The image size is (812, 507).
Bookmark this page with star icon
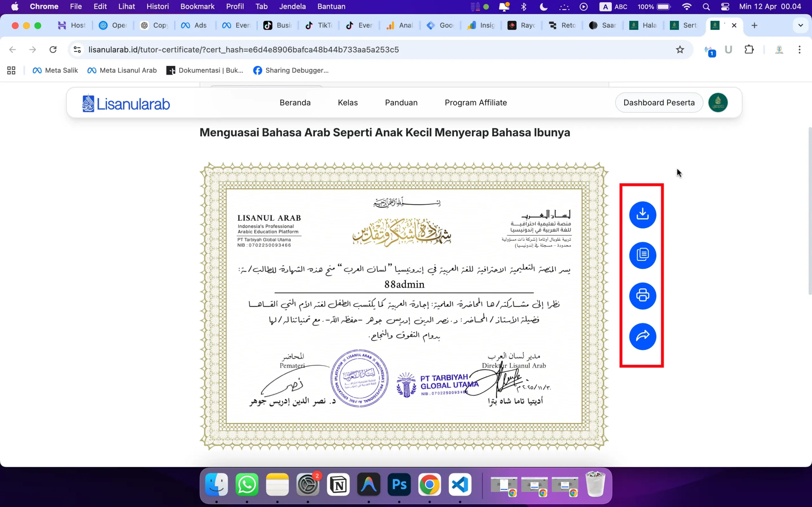pyautogui.click(x=679, y=50)
